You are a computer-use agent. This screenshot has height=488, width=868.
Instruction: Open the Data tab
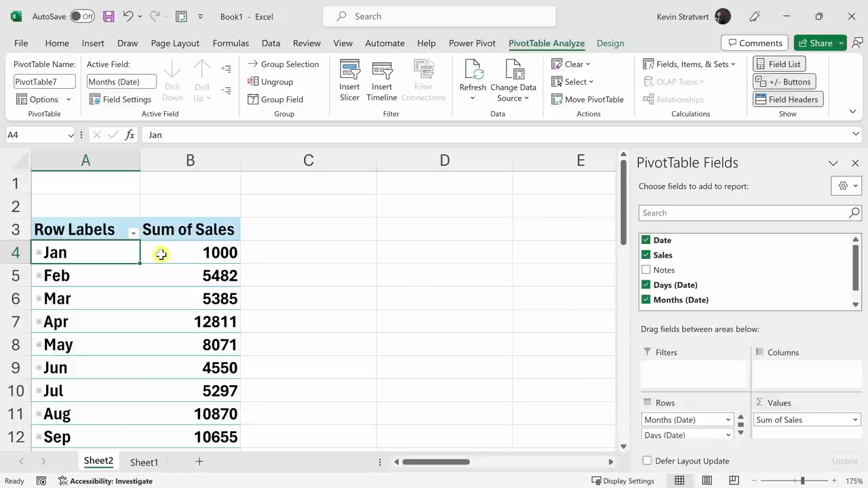[271, 43]
